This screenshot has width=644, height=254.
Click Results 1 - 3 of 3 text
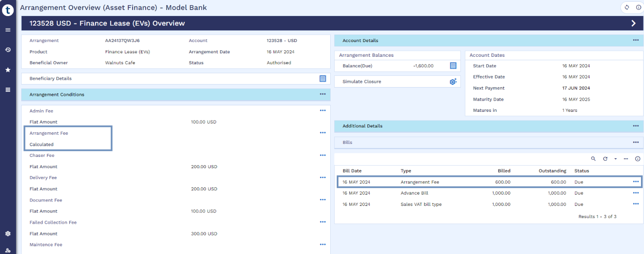pyautogui.click(x=597, y=216)
